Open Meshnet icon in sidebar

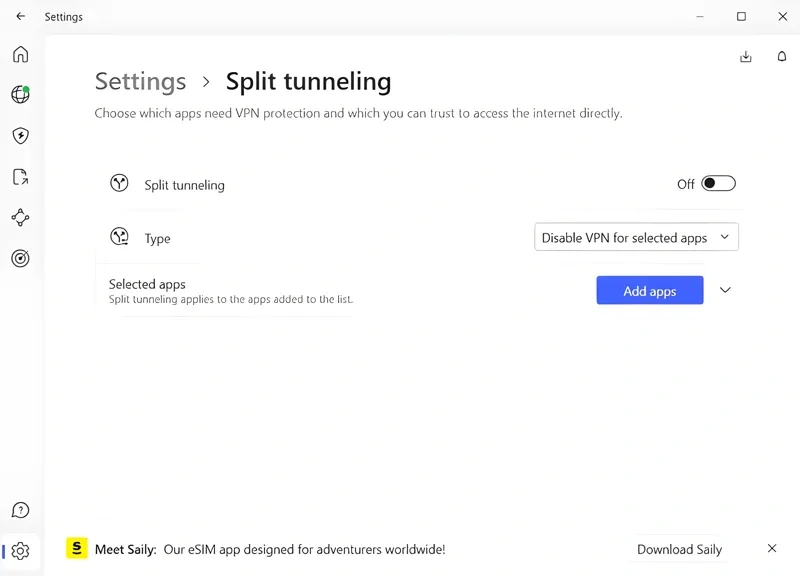click(x=20, y=217)
